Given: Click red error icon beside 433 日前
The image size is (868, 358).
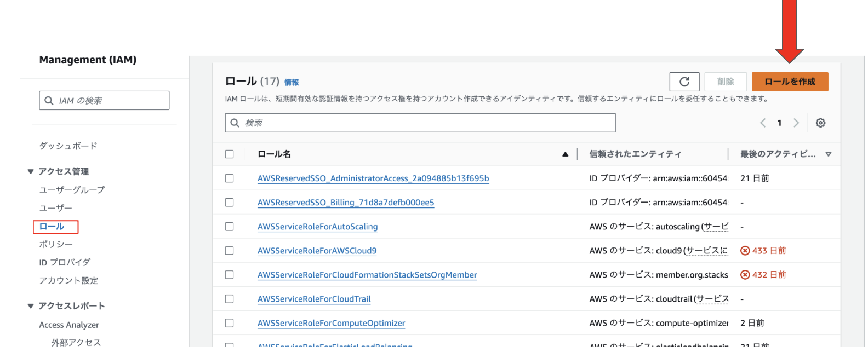Looking at the screenshot, I should pyautogui.click(x=745, y=251).
